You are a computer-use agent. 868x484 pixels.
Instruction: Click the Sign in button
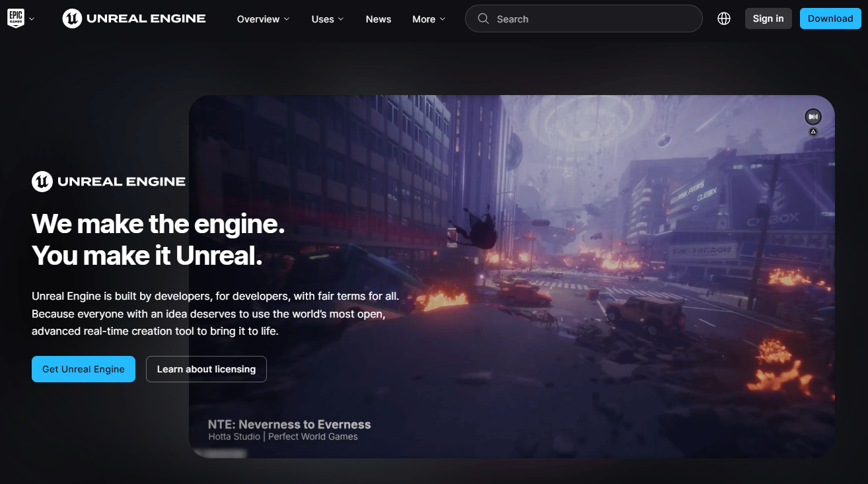(768, 18)
